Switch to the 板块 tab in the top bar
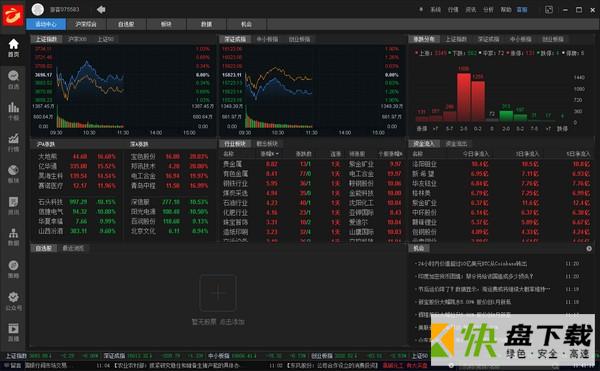The width and height of the screenshot is (600, 371). point(166,24)
